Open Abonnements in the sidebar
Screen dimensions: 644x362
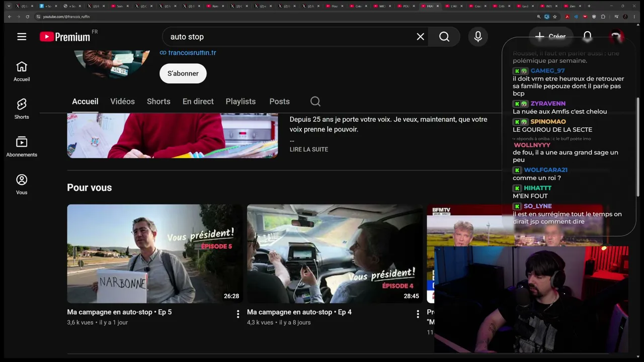pyautogui.click(x=22, y=147)
